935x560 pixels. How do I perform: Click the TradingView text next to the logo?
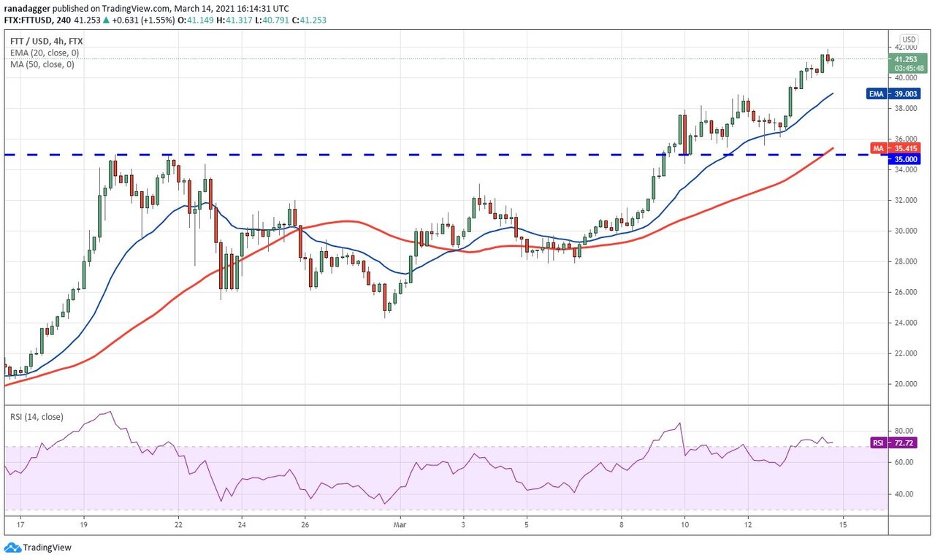47,547
